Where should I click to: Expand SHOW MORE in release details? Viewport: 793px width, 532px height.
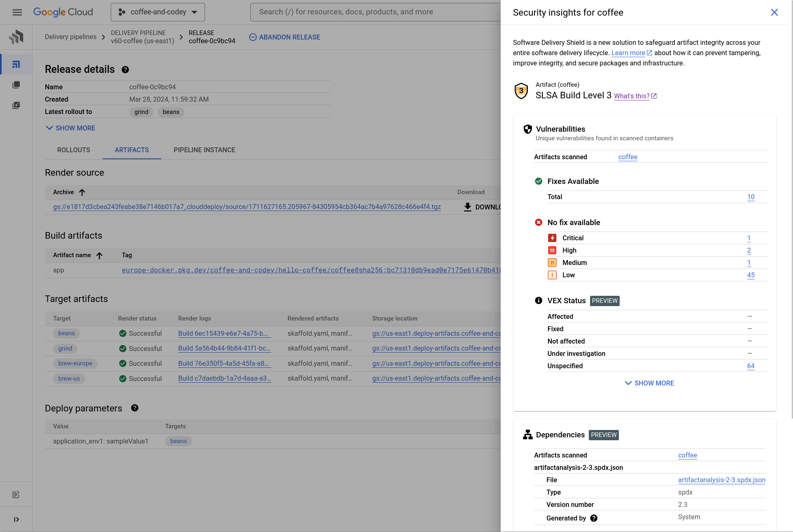tap(70, 128)
